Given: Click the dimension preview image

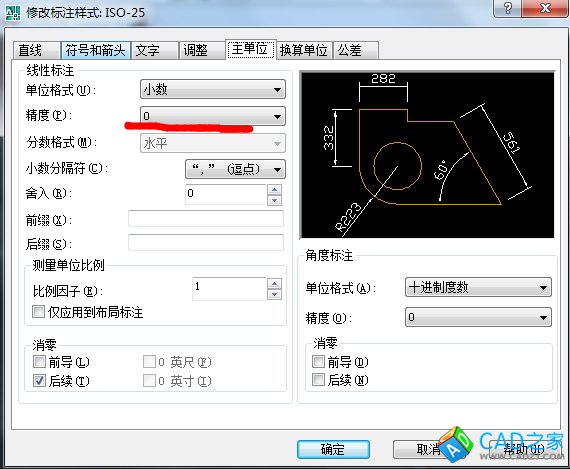Looking at the screenshot, I should coord(428,155).
